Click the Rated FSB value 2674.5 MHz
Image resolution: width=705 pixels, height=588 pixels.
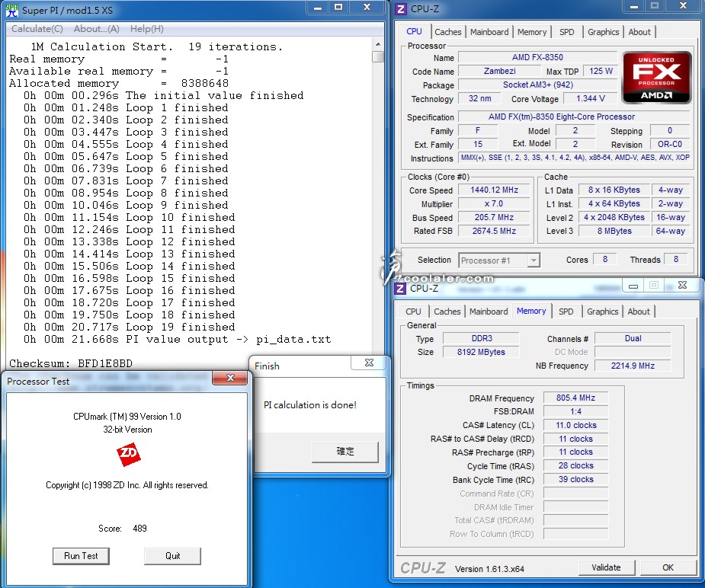[494, 231]
